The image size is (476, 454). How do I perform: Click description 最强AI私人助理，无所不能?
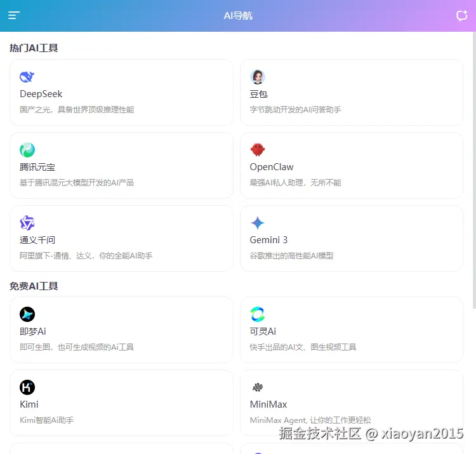point(295,183)
